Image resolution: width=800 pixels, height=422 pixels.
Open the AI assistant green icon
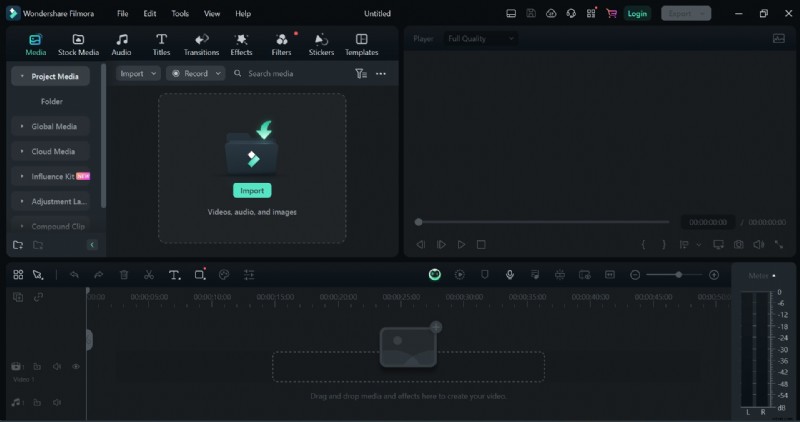435,275
